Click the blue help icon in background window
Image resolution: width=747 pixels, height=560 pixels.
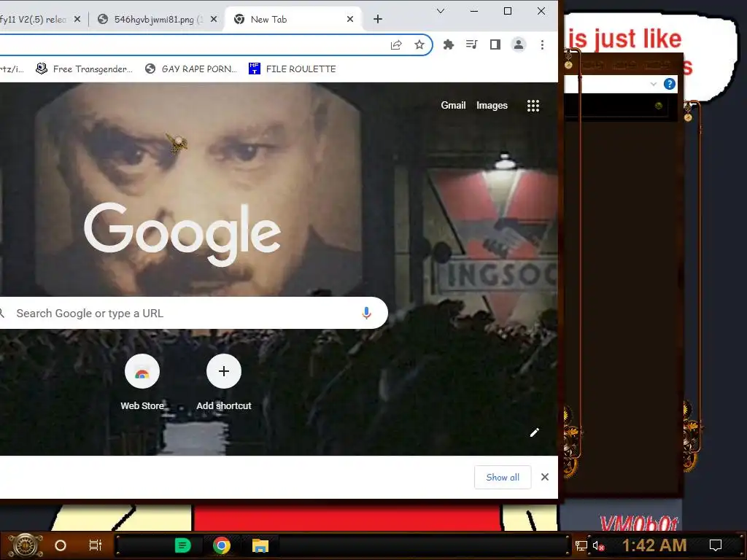coord(670,85)
